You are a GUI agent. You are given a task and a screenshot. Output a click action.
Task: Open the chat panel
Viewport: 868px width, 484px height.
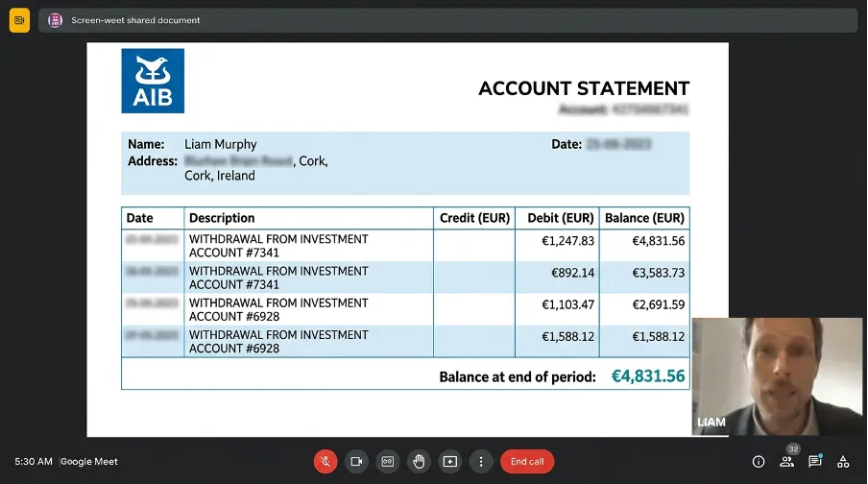(x=815, y=461)
